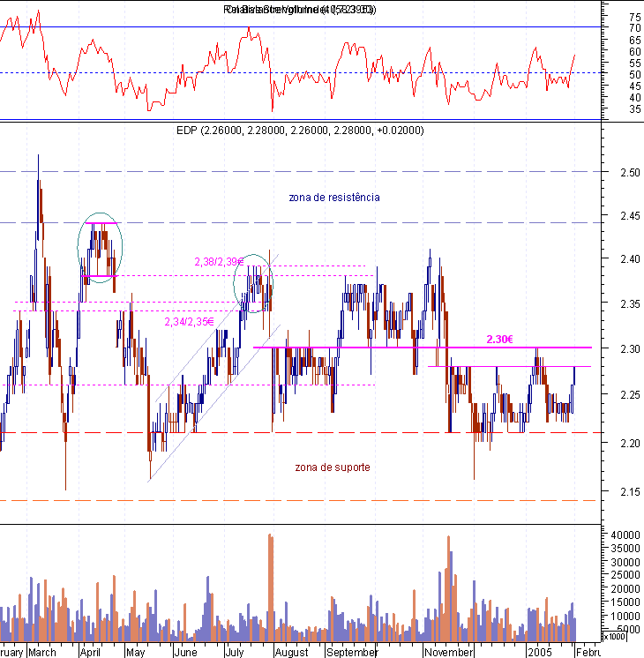644x658 pixels.
Task: Click the March date axis label
Action: pos(42,652)
